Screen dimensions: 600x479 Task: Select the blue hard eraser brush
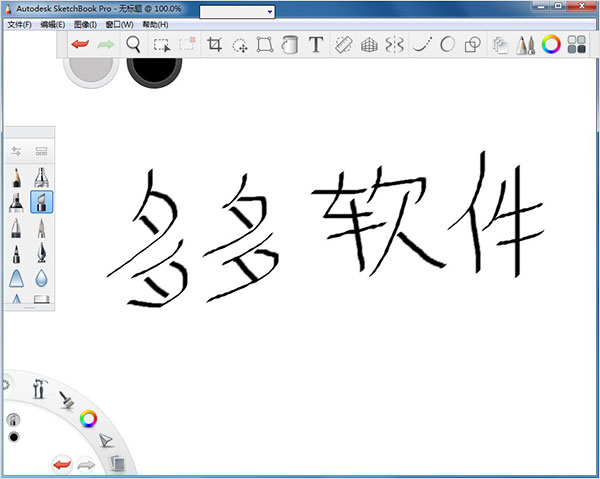point(16,278)
